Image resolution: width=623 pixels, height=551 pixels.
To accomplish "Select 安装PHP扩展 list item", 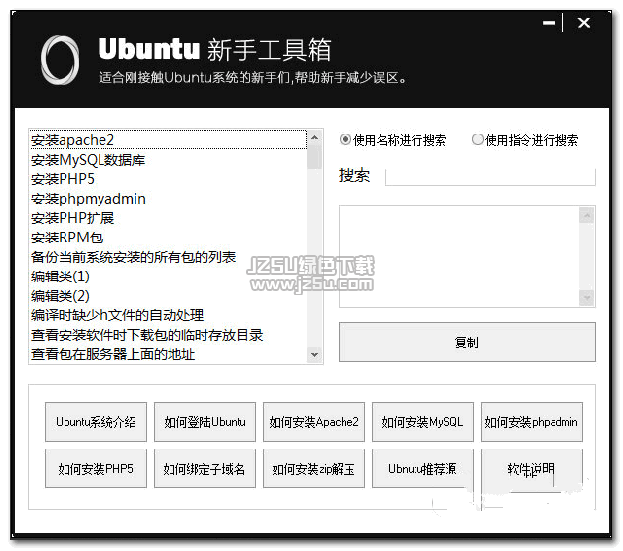I will point(168,218).
